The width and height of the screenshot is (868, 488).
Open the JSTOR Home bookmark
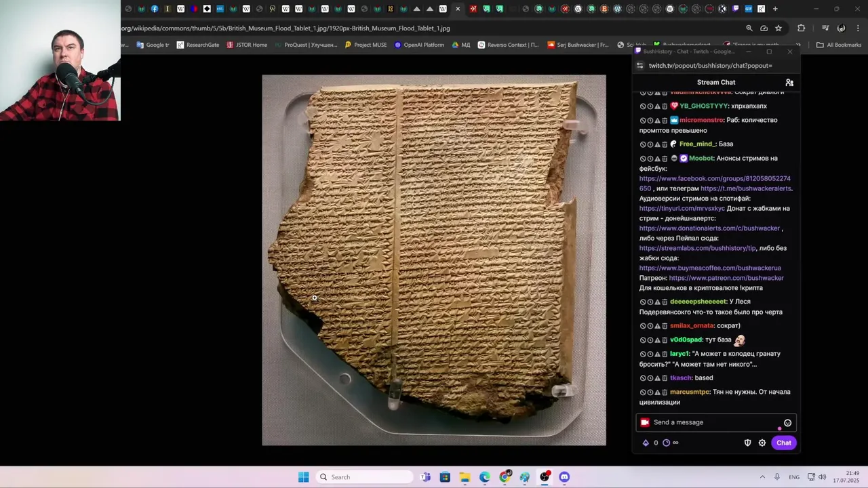(x=247, y=45)
